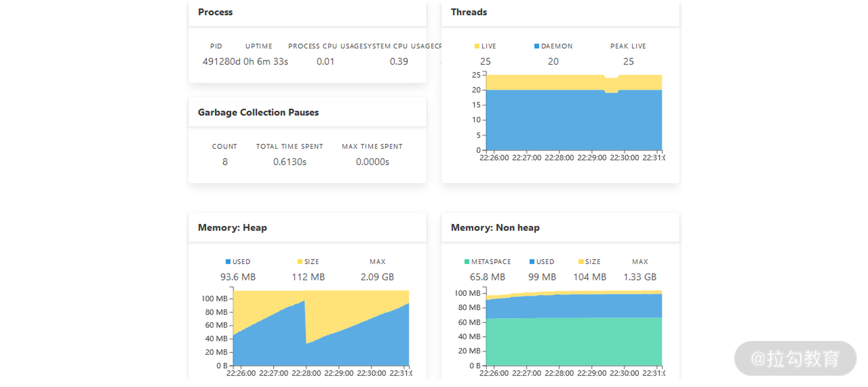This screenshot has width=868, height=387.
Task: Click the yellow SIZE swatch in Non heap
Action: coord(581,262)
